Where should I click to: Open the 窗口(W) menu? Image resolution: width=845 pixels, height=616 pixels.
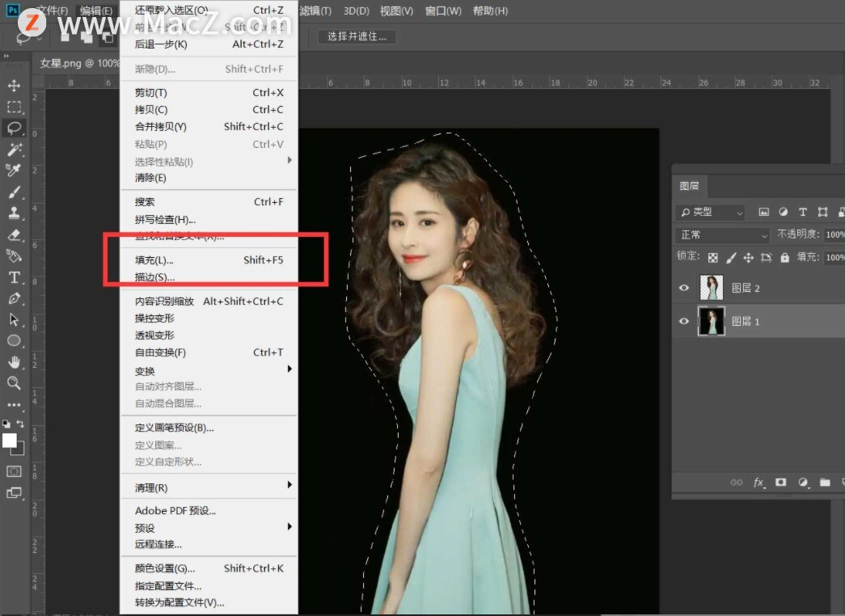click(443, 11)
